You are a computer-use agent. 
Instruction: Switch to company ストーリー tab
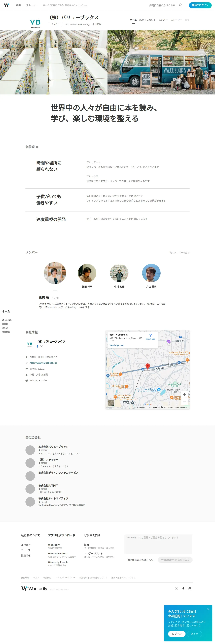176,20
